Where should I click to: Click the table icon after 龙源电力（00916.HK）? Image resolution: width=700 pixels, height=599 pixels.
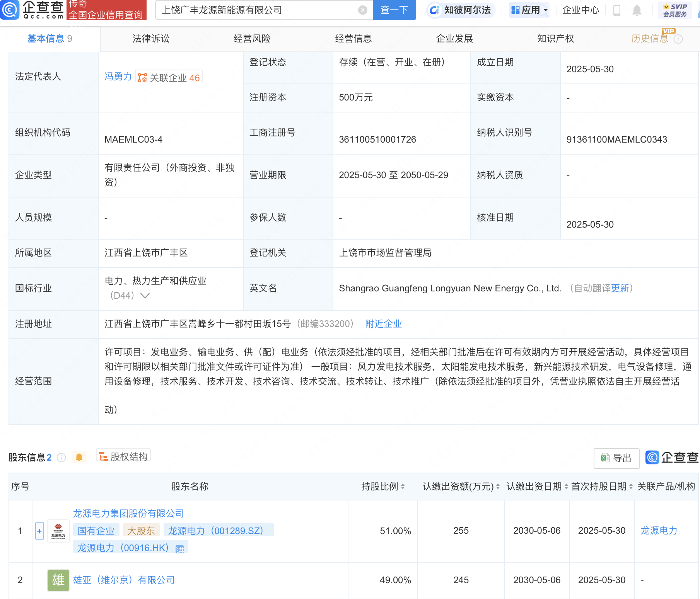point(179,549)
